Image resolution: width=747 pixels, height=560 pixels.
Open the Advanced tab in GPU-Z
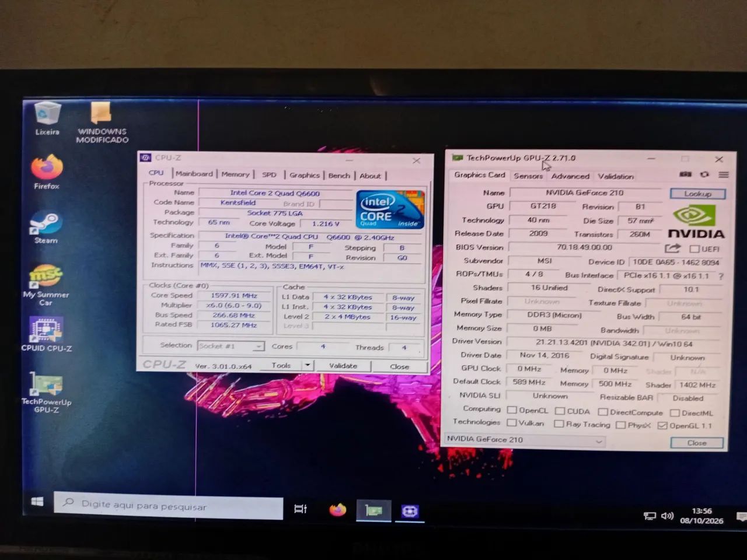[570, 176]
